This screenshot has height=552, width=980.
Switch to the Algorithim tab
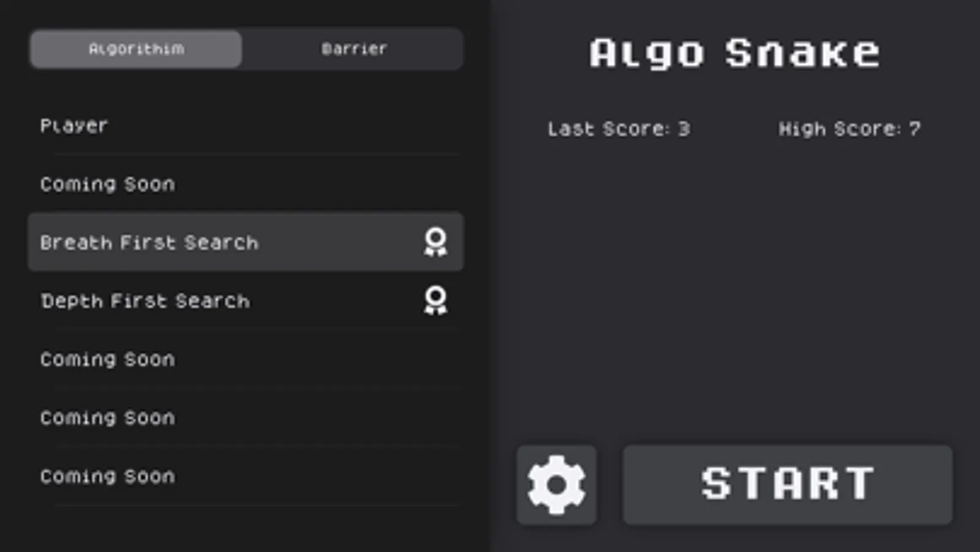(136, 48)
